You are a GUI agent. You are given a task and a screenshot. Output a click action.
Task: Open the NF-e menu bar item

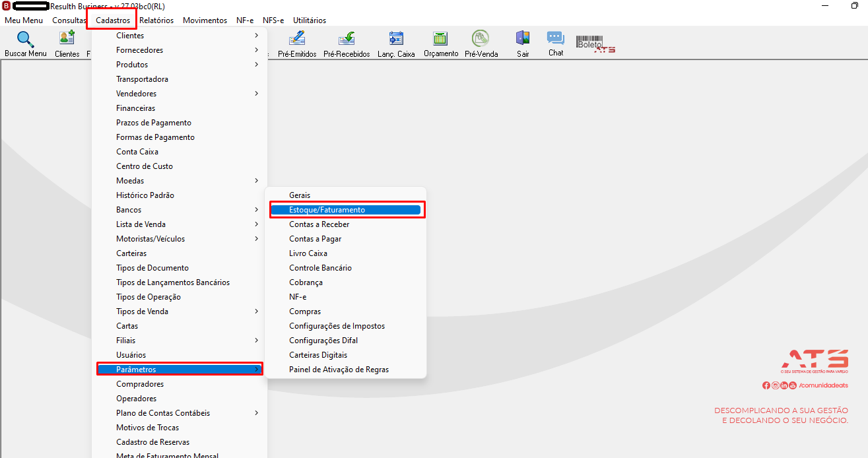[x=245, y=20]
